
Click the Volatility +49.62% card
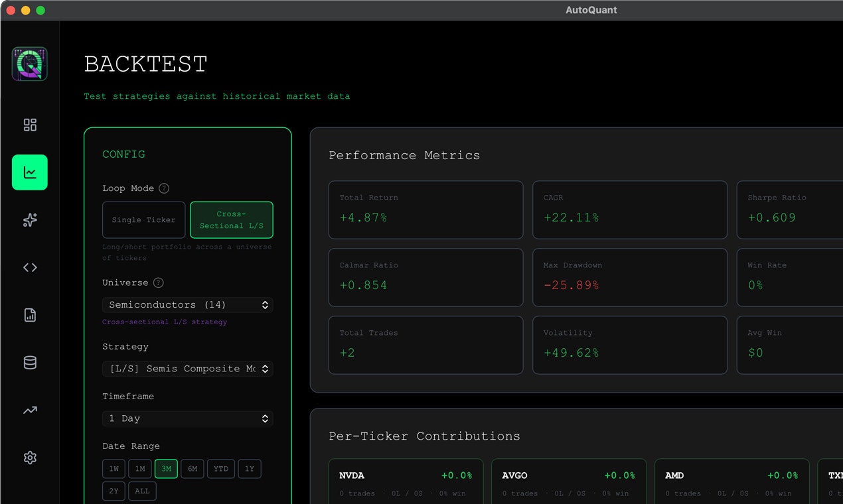pos(630,345)
